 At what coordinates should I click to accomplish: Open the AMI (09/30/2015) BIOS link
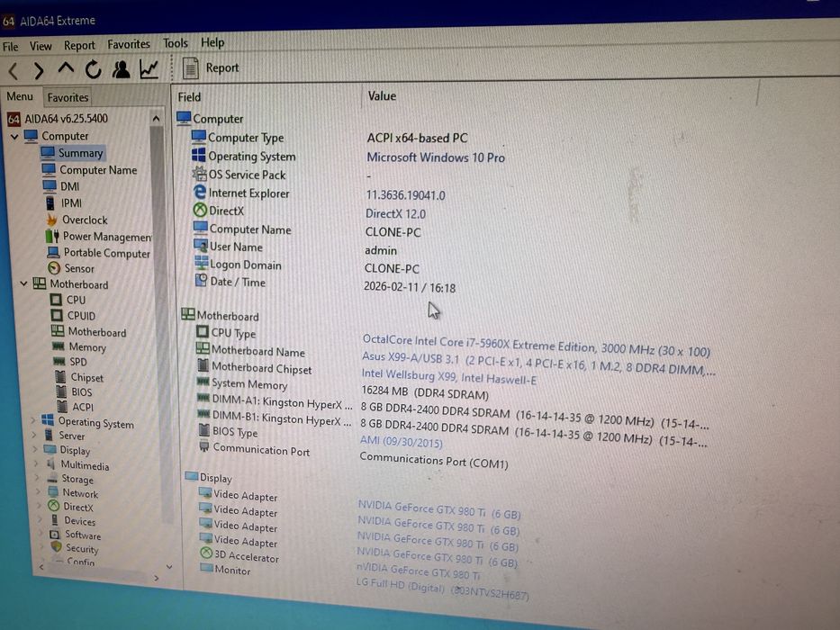tap(402, 441)
